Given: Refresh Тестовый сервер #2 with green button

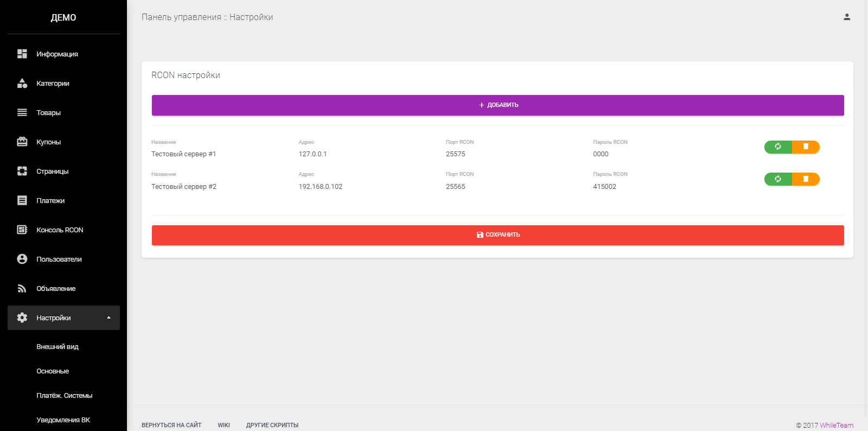Looking at the screenshot, I should click(778, 179).
